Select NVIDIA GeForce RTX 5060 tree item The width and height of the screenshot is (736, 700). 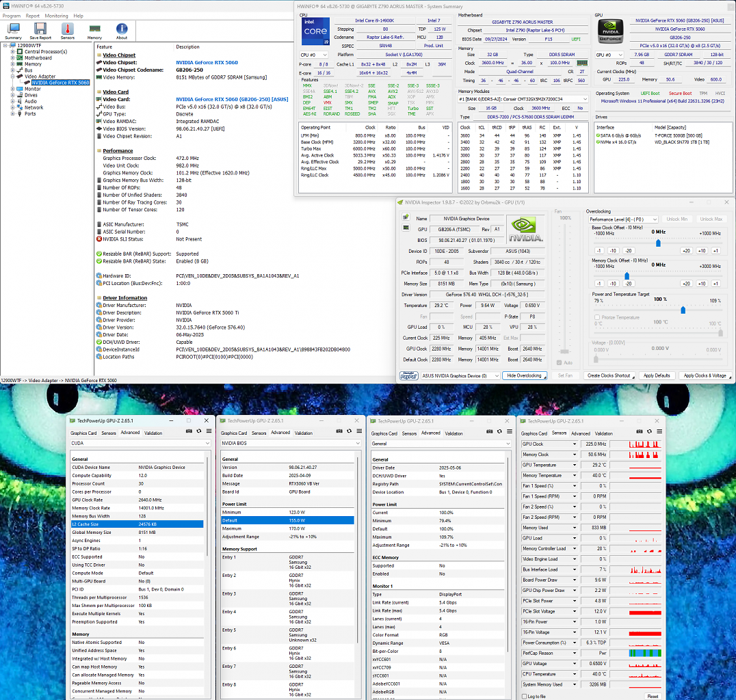(60, 83)
